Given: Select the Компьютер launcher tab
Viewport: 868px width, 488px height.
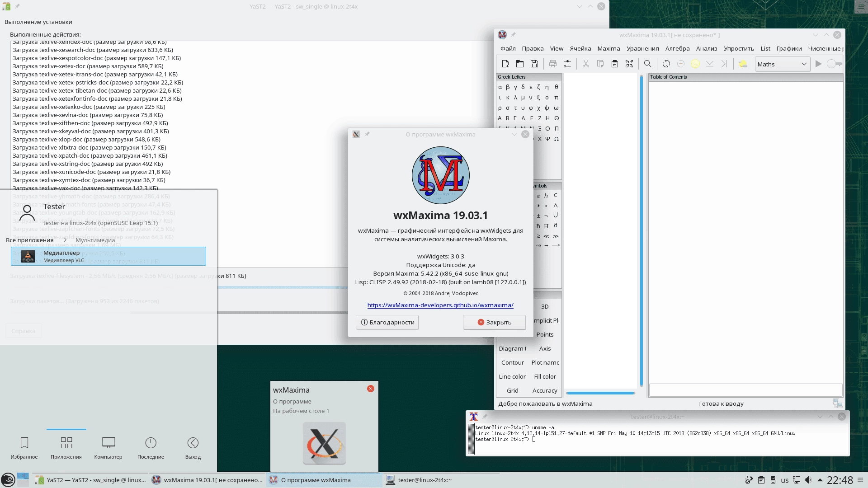Looking at the screenshot, I should tap(108, 448).
